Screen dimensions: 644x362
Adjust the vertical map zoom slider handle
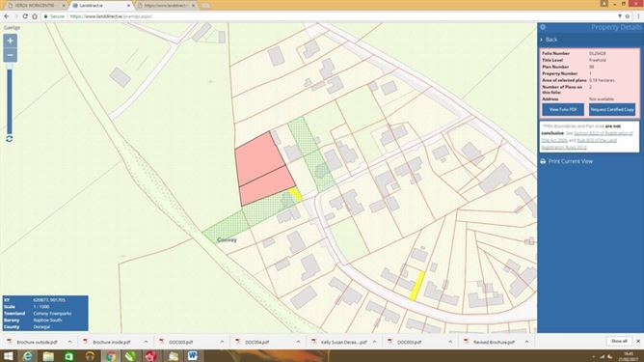tap(9, 67)
